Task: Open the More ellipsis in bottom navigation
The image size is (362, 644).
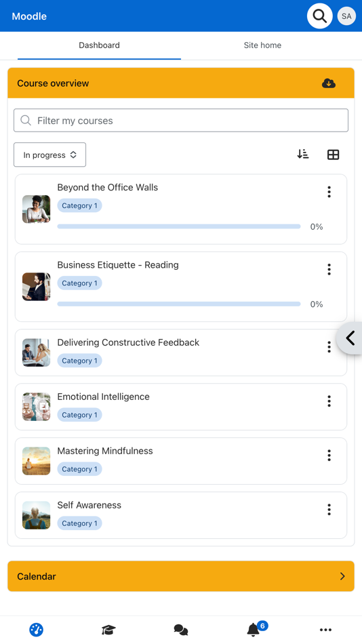Action: [325, 629]
